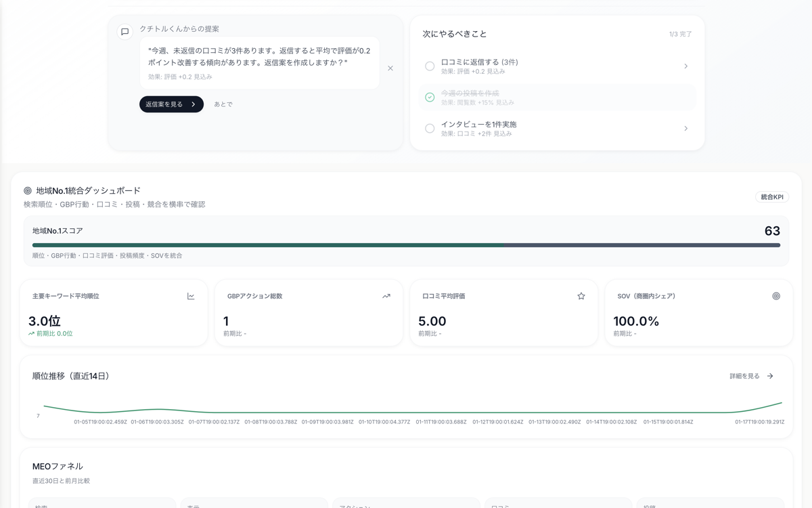Click the trending-up icon on GBPアクション総数 card
Image resolution: width=812 pixels, height=508 pixels.
[386, 296]
